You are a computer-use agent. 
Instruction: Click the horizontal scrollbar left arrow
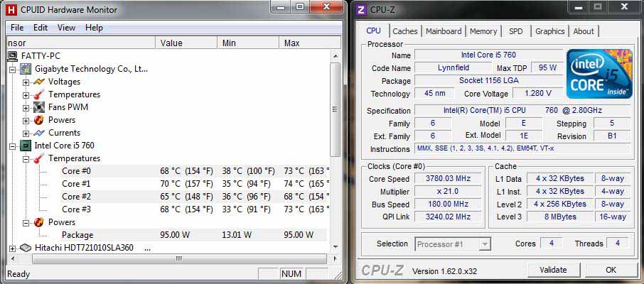[12, 259]
